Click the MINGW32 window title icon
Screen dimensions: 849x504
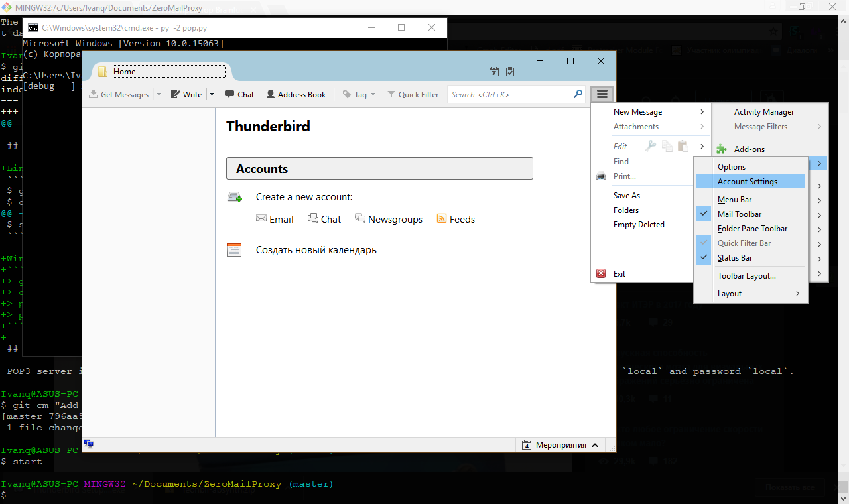coord(6,7)
